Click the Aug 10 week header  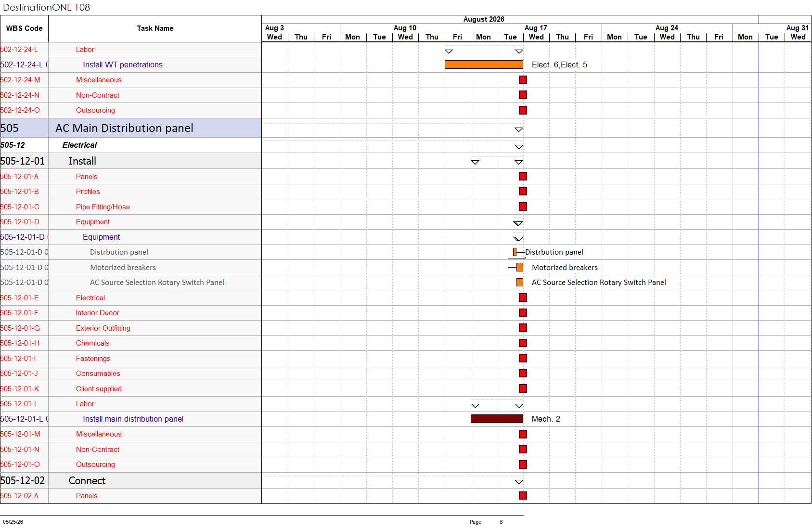coord(405,28)
